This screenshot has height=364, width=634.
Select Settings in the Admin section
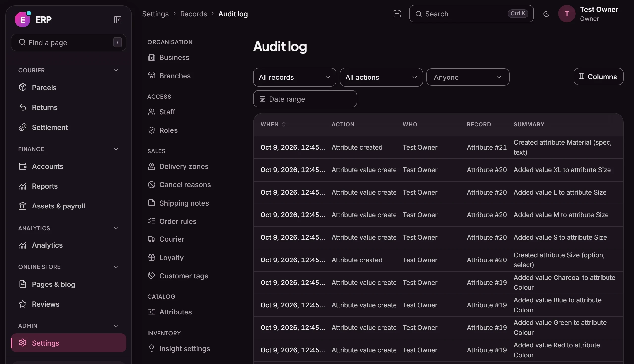coord(69,343)
